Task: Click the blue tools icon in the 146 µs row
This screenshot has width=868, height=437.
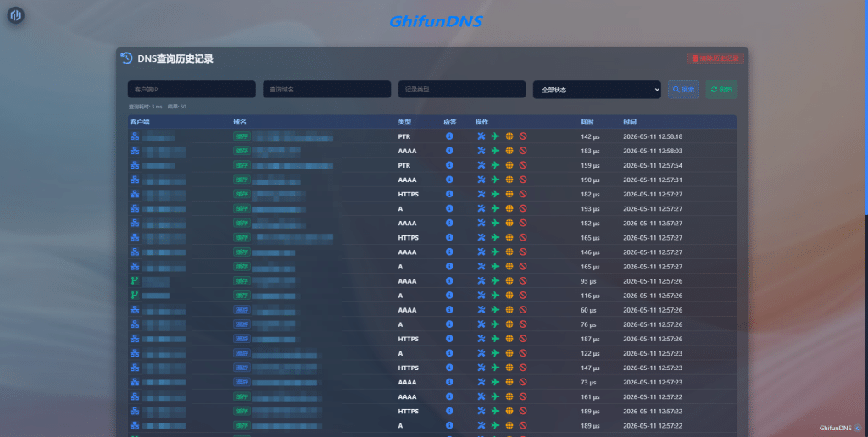Action: click(x=481, y=252)
